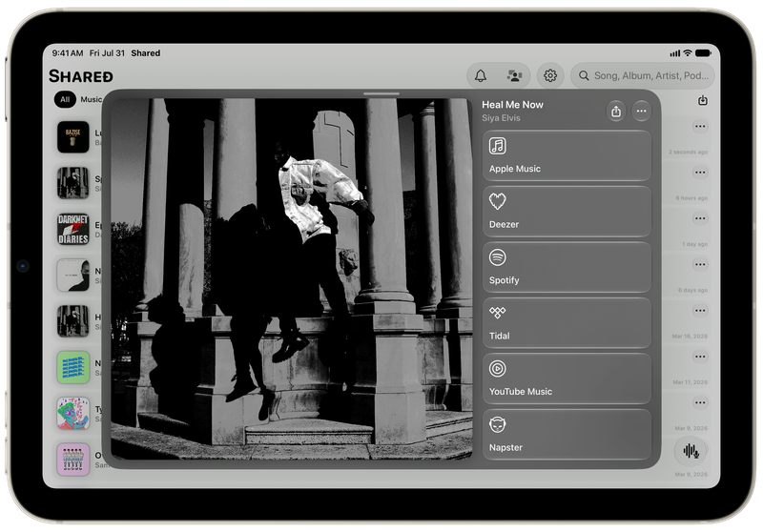Select the All filter pill
763x532 pixels.
pyautogui.click(x=65, y=99)
